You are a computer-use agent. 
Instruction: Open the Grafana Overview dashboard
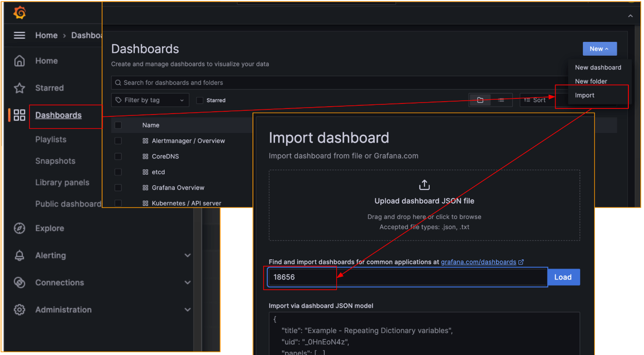click(178, 188)
